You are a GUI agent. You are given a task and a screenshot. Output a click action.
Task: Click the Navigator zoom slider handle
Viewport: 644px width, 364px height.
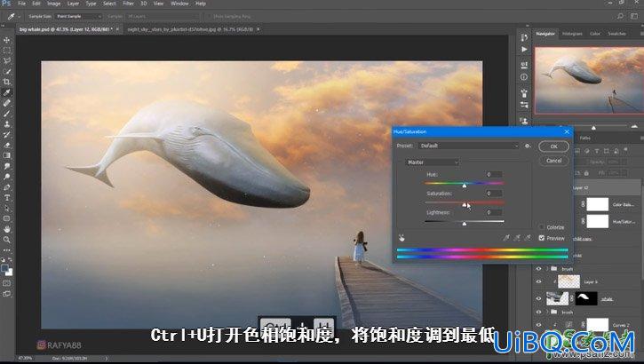point(593,128)
